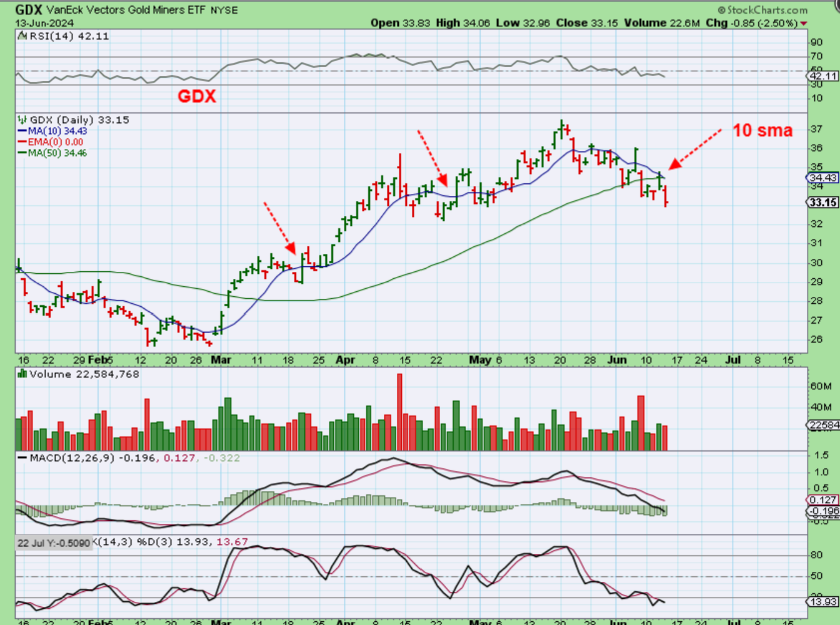Click the Close 33.15 value in the header

pos(587,23)
